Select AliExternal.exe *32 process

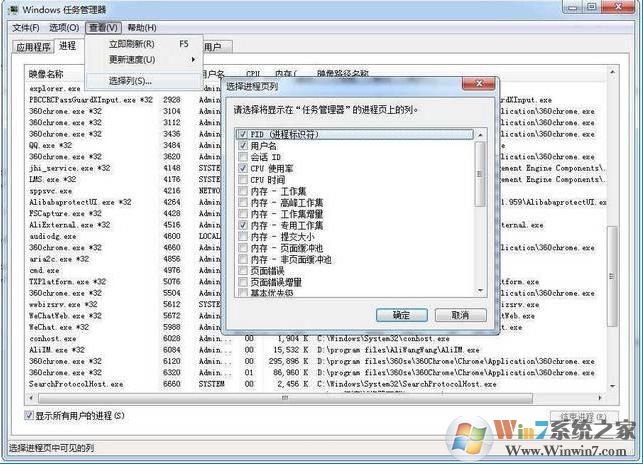click(69, 225)
